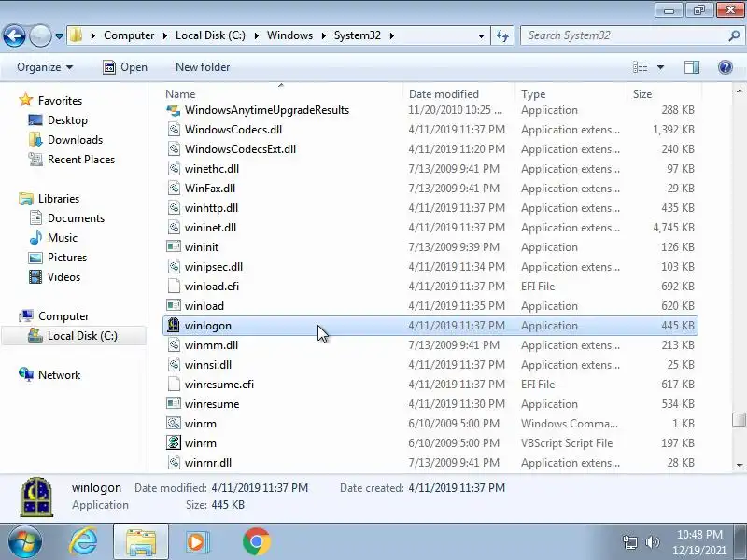Screen dimensions: 747x560
Task: Select winnsi.dll file
Action: 208,365
